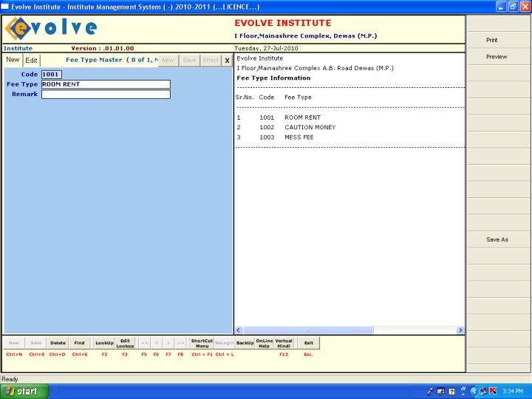The width and height of the screenshot is (532, 399).
Task: Click the bottom toolbar Save button
Action: pos(36,343)
